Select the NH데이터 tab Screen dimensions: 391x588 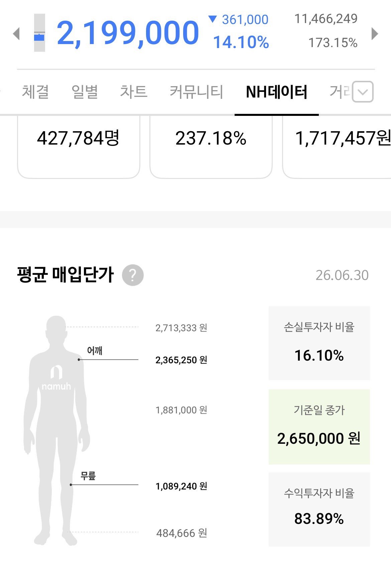click(x=276, y=92)
